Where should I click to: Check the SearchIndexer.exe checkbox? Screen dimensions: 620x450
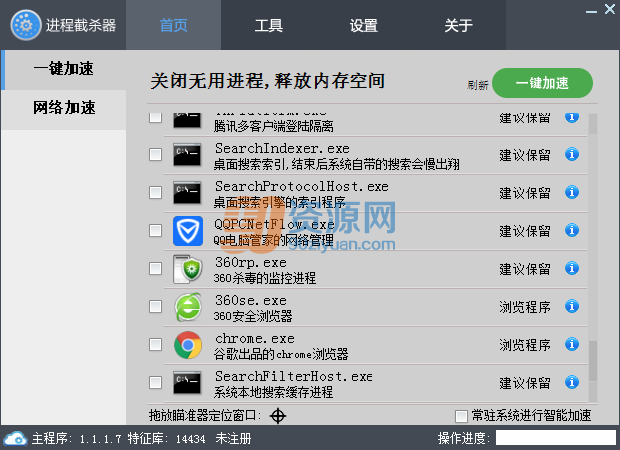155,154
